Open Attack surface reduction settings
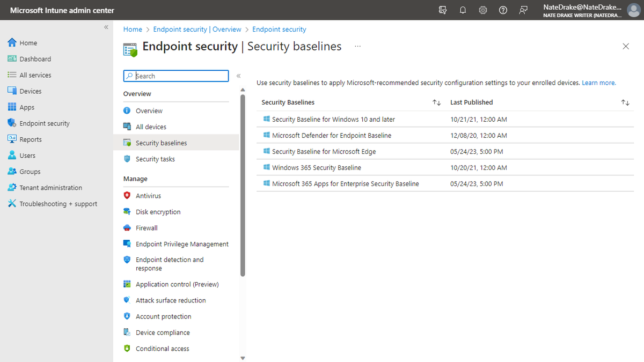This screenshot has height=362, width=644. tap(171, 300)
